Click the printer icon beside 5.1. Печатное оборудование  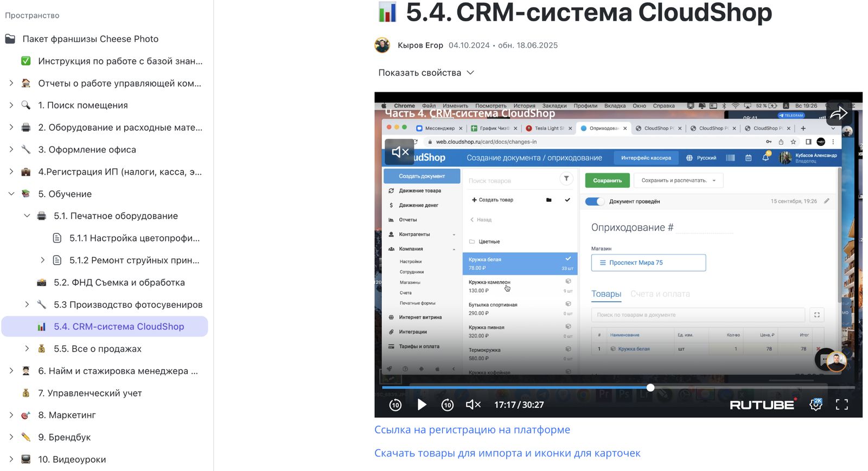41,216
